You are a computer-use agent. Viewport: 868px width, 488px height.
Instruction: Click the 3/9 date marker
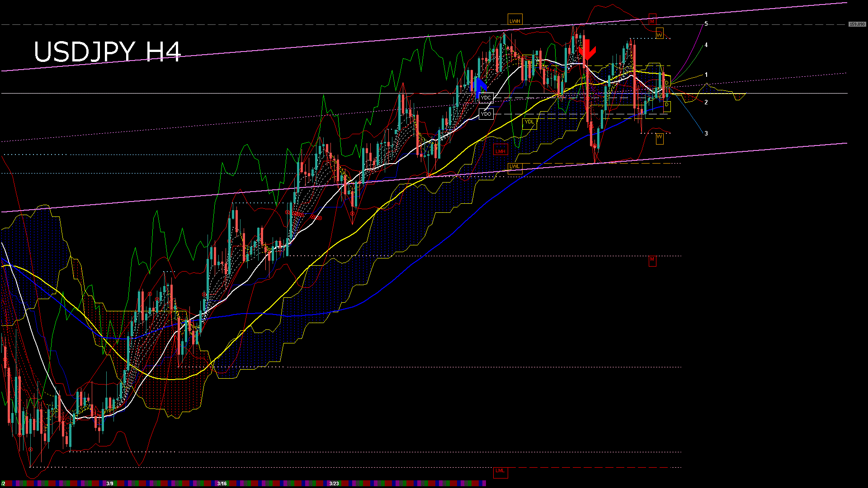coord(110,483)
